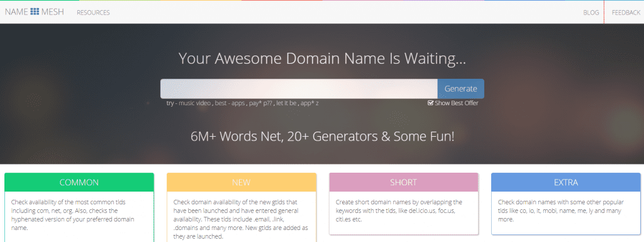The image size is (644, 242).
Task: Open the FEEDBACK link
Action: [x=626, y=13]
